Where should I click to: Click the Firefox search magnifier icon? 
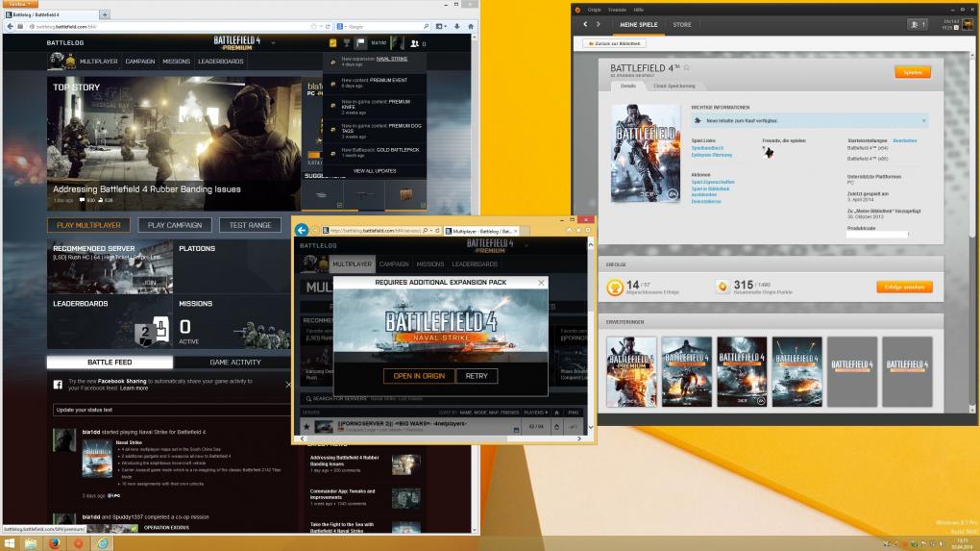tap(427, 26)
